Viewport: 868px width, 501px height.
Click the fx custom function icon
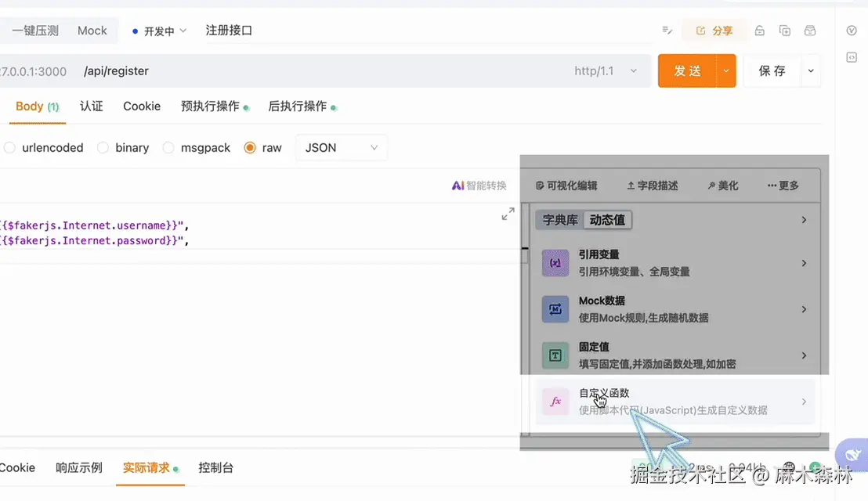coord(555,402)
